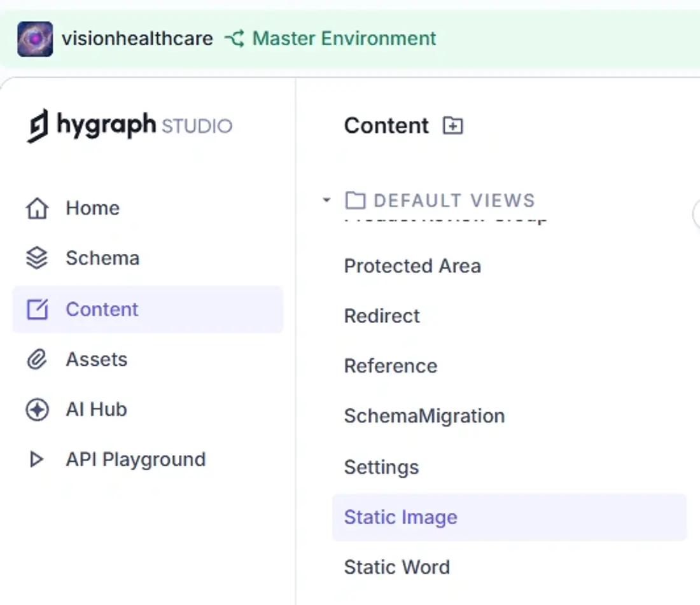Open the Master Environment switcher
Image resolution: width=700 pixels, height=605 pixels.
344,38
